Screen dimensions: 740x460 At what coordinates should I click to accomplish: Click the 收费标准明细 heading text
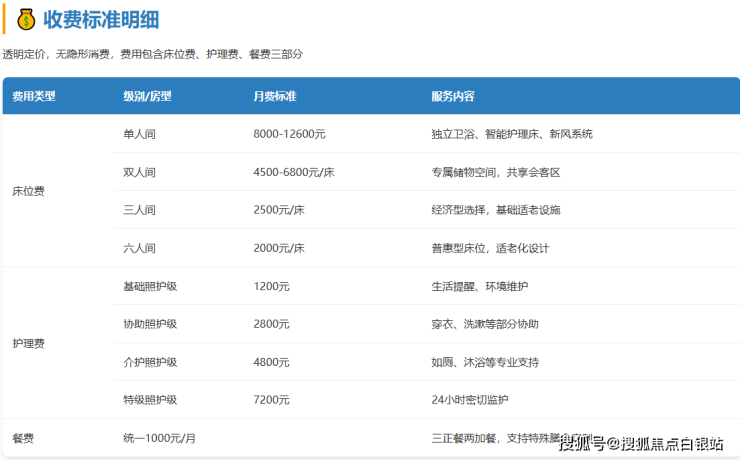tap(102, 20)
